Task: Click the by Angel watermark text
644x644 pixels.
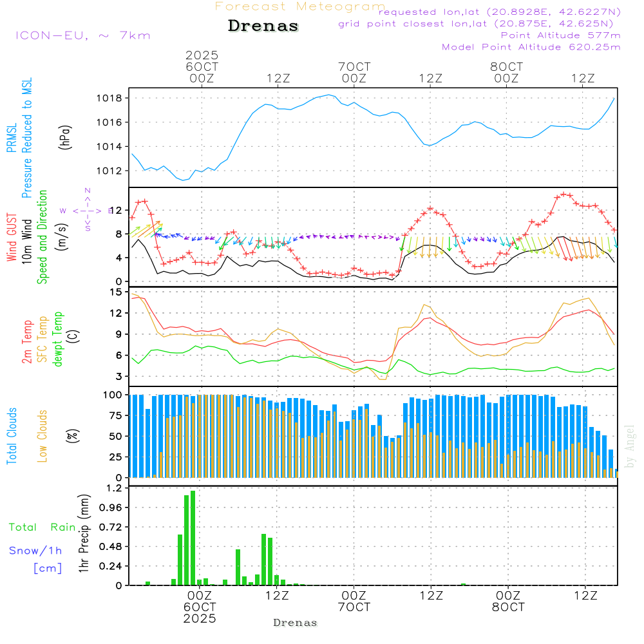Action: (x=630, y=446)
